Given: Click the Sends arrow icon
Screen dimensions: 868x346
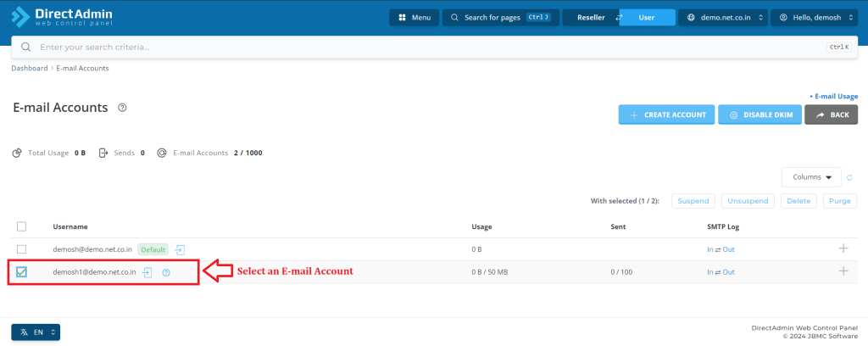Looking at the screenshot, I should coord(103,153).
